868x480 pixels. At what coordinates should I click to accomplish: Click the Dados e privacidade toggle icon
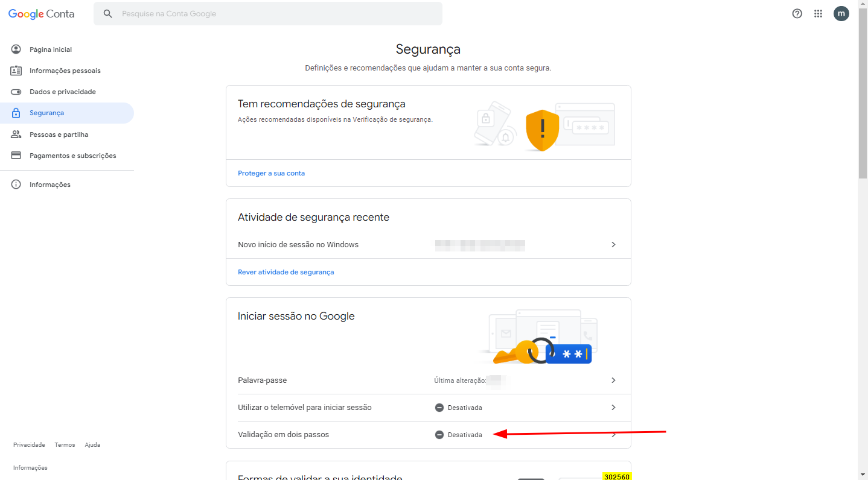(x=16, y=92)
